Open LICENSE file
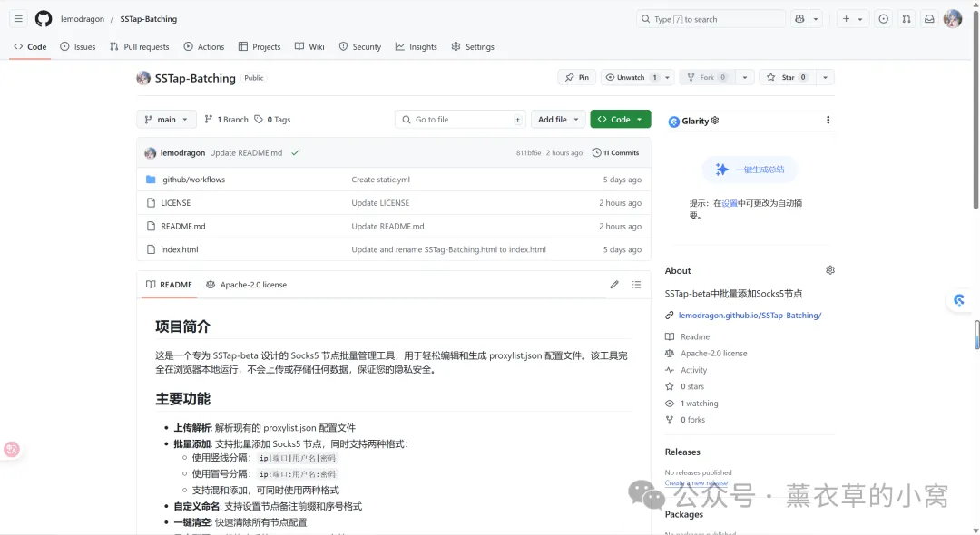 coord(176,203)
